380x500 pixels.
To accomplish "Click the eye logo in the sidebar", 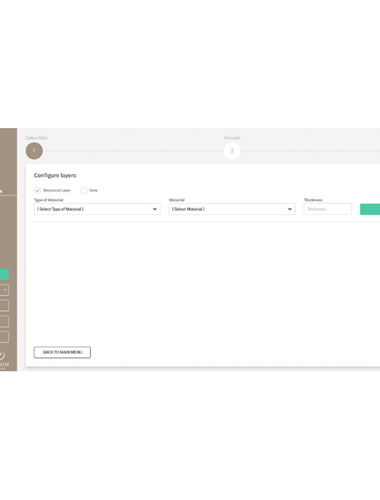I will click(x=2, y=355).
